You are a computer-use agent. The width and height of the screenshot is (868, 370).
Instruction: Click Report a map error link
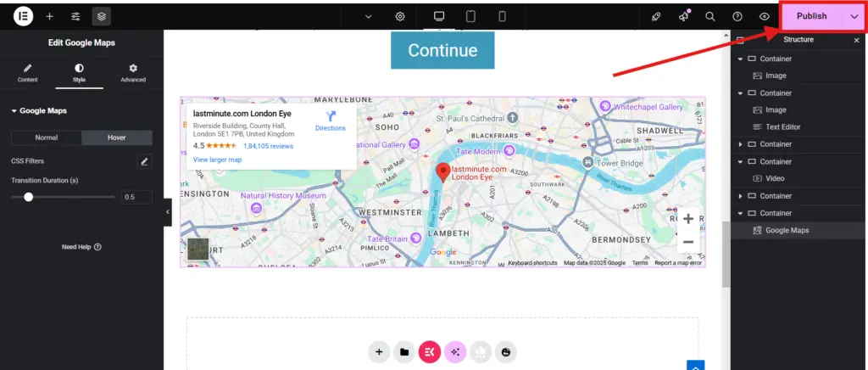coord(678,263)
